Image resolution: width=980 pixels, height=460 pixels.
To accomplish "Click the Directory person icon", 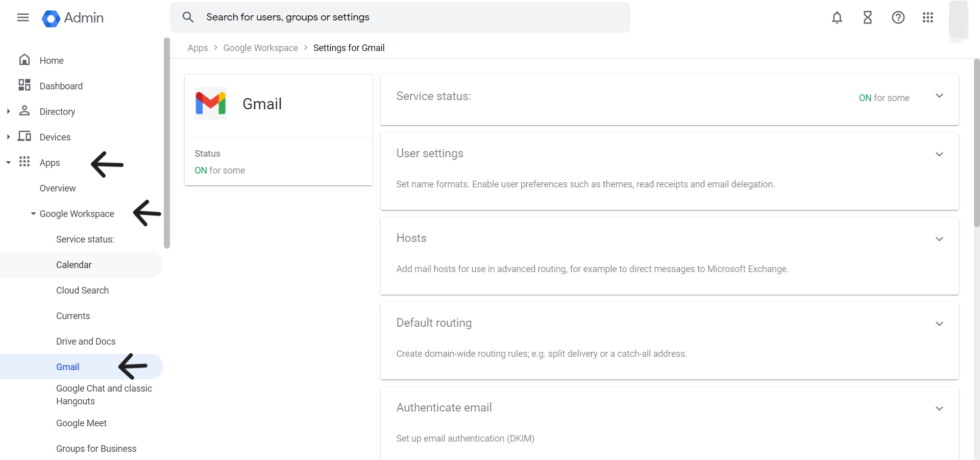I will 24,111.
